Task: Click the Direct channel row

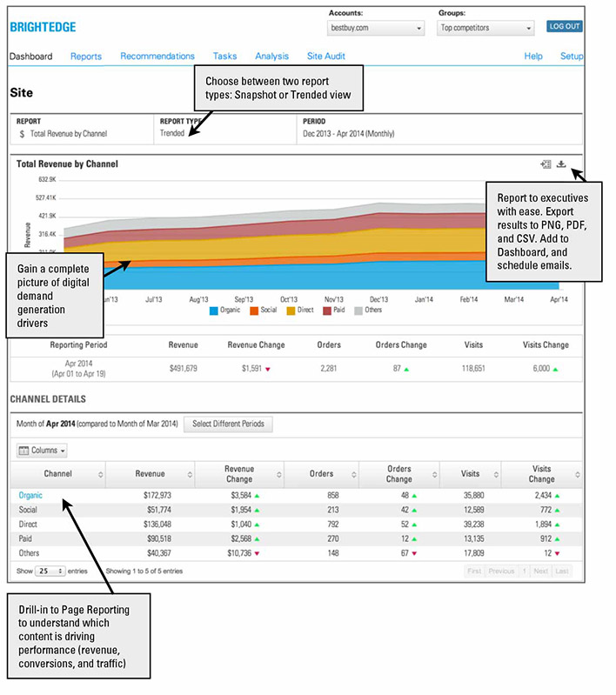Action: pyautogui.click(x=296, y=525)
